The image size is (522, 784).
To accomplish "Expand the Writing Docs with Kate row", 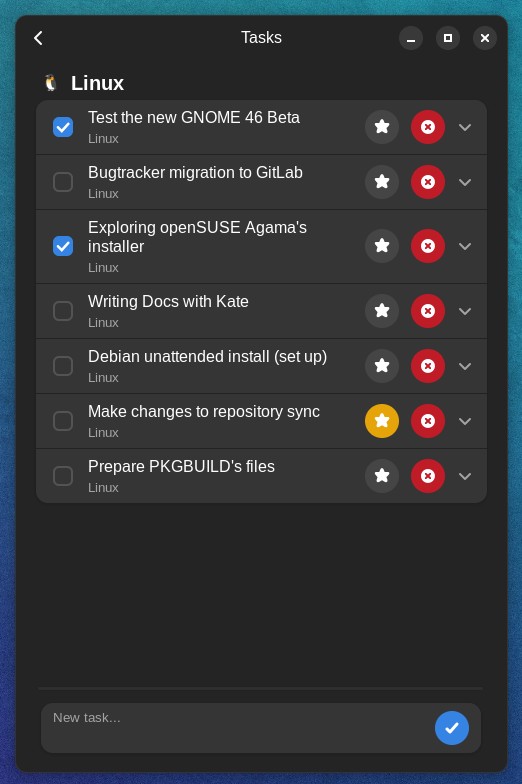I will point(465,311).
